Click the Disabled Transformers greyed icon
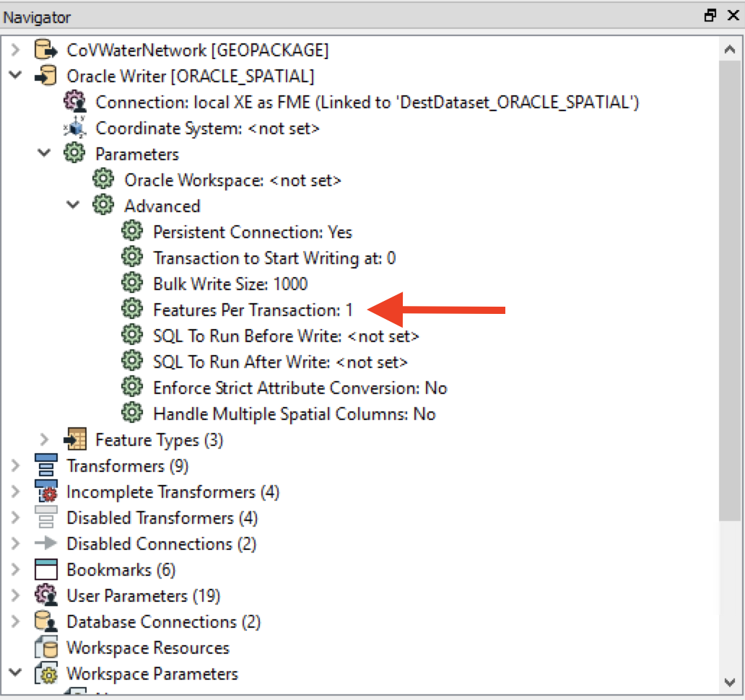This screenshot has height=700, width=745. 46,517
